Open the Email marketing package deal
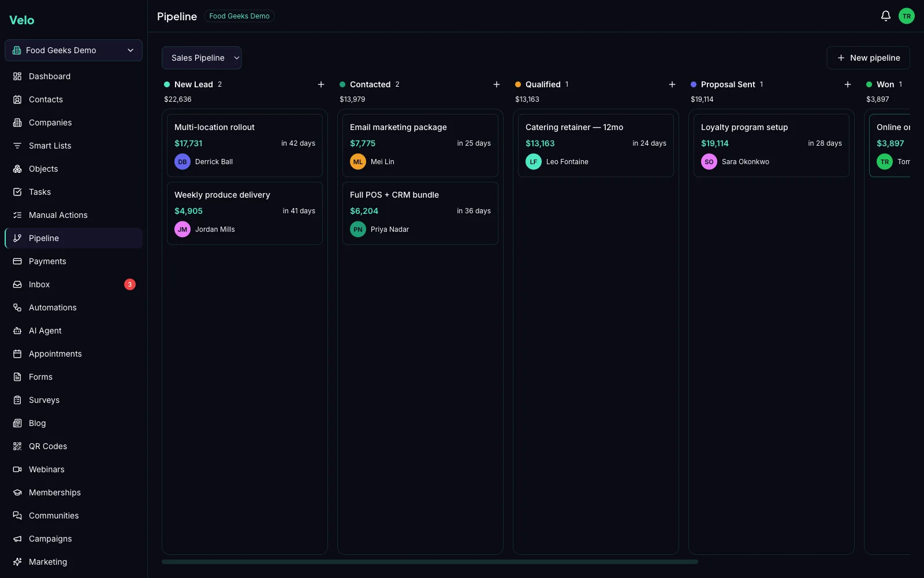This screenshot has width=924, height=578. point(420,145)
